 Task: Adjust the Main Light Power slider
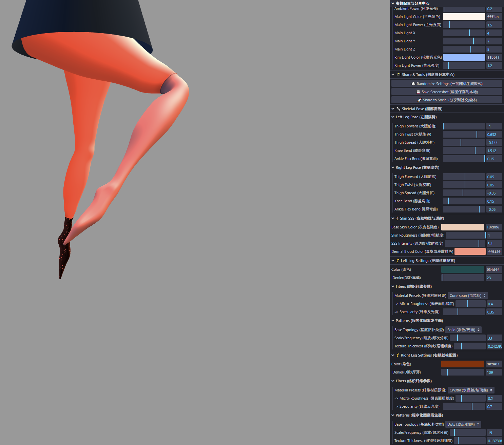[x=464, y=25]
